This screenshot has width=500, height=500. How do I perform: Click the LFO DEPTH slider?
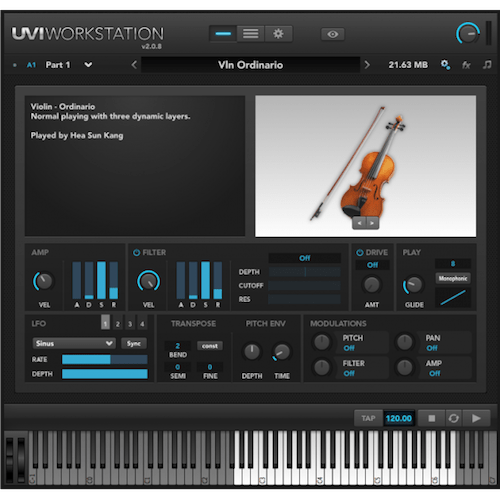point(105,374)
